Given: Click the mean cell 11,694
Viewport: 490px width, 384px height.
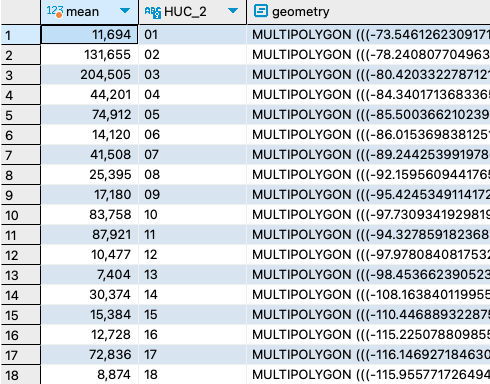Looking at the screenshot, I should 89,35.
